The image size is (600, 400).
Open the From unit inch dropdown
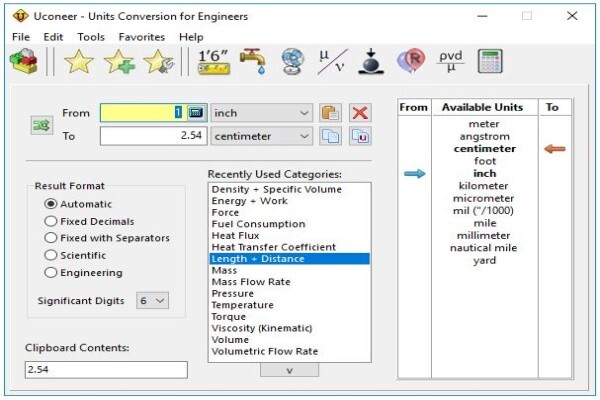click(261, 113)
